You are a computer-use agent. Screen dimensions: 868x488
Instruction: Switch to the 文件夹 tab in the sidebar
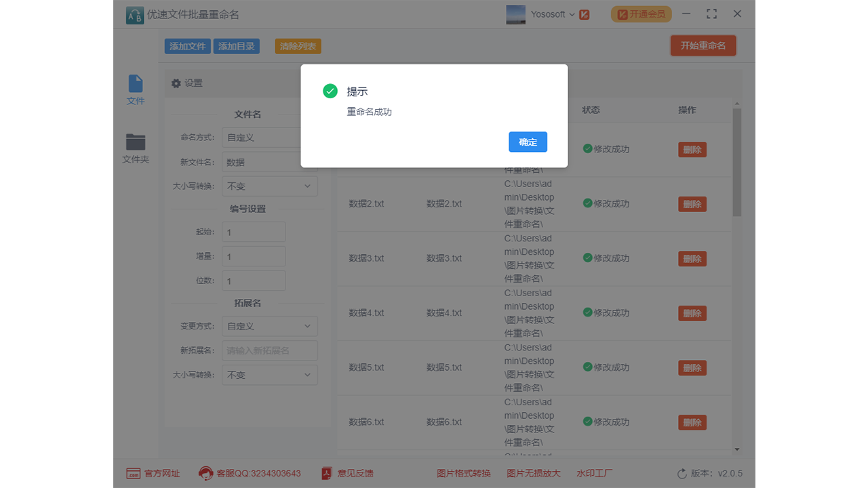(x=136, y=148)
